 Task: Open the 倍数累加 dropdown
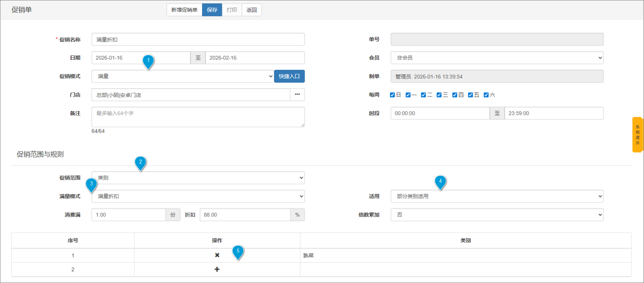tap(497, 215)
